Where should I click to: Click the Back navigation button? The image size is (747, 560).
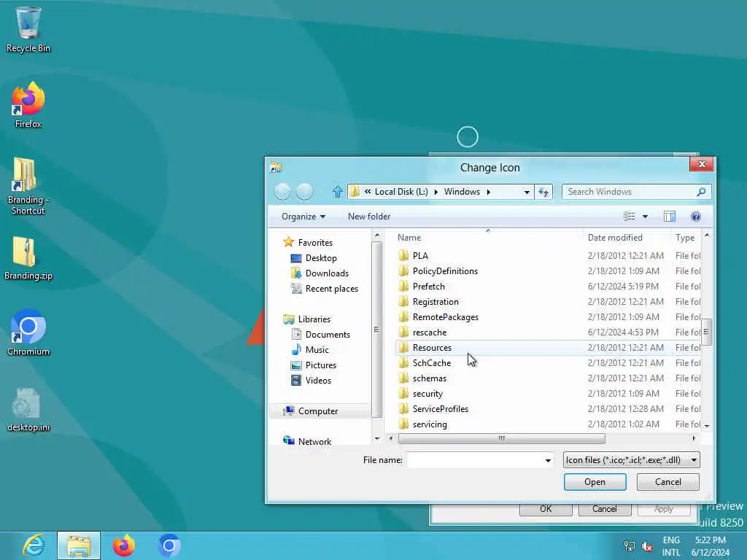point(282,192)
